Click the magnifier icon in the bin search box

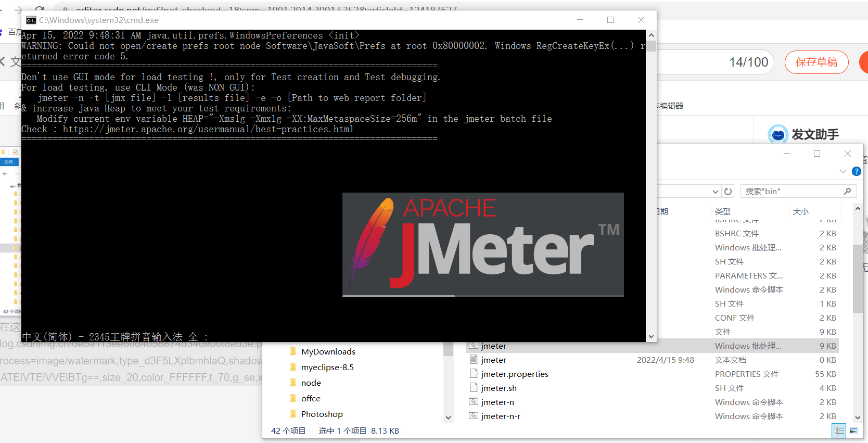[847, 191]
